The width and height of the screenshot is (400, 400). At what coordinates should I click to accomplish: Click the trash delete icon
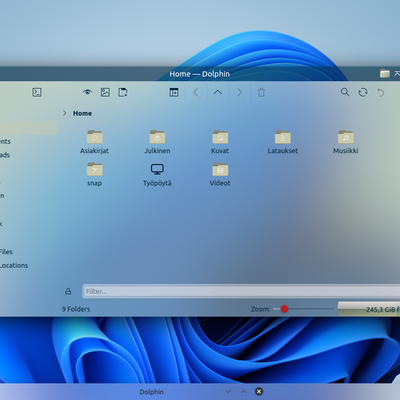(x=261, y=92)
